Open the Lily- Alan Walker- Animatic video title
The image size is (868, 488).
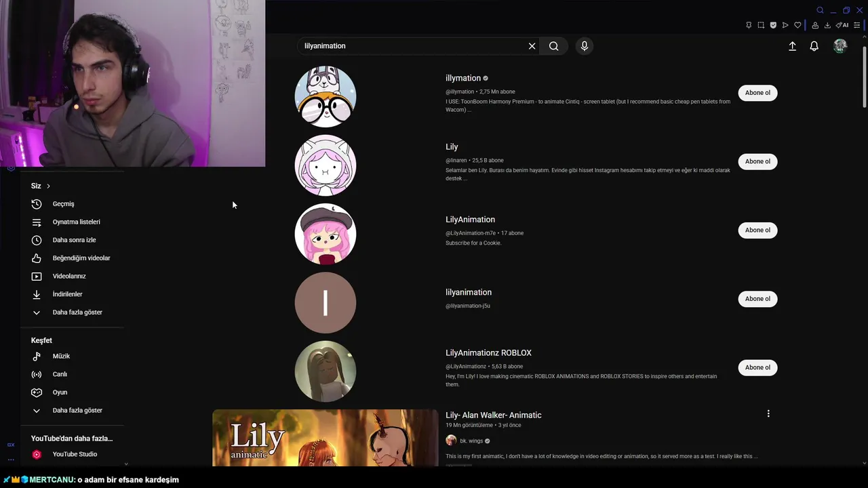pyautogui.click(x=494, y=415)
